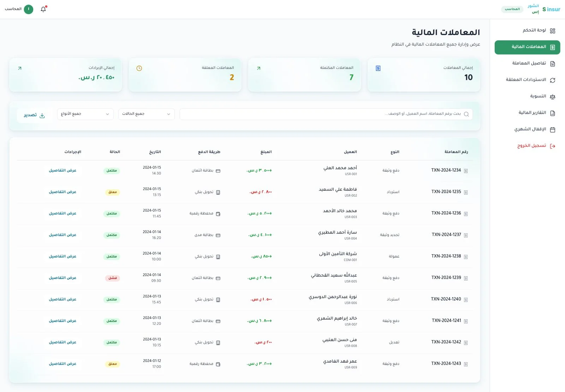Viewport: 565px width, 392px height.
Task: Click the wallet icon in TXN-2024-1243 row
Action: point(218,364)
